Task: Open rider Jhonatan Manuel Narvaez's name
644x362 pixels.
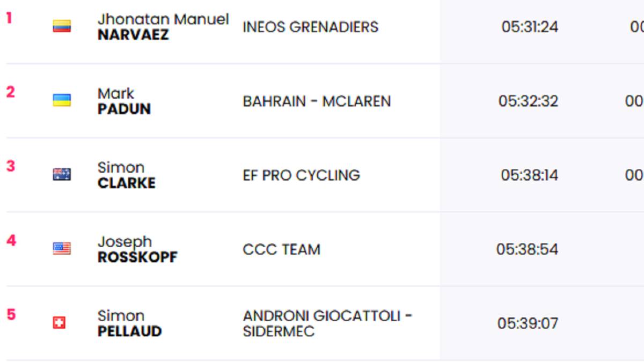Action: 163,27
